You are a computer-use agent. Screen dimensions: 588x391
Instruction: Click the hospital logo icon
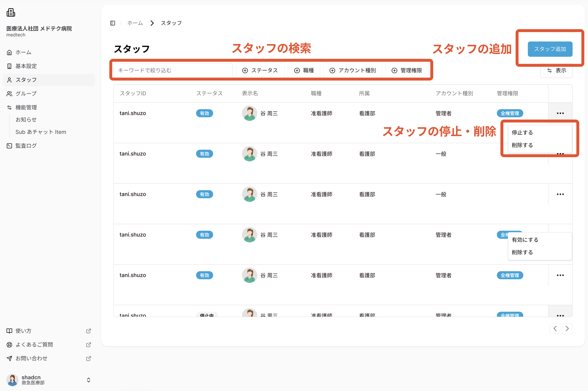point(11,12)
